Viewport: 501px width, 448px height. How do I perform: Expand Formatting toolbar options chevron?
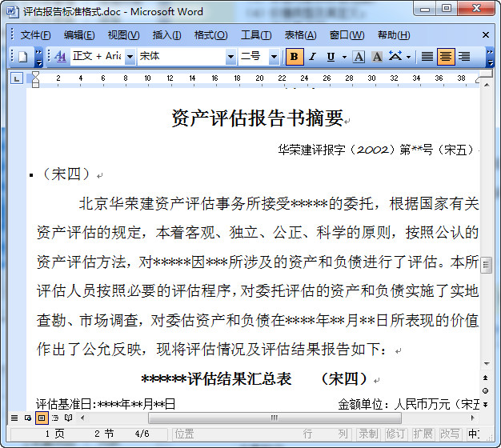490,57
